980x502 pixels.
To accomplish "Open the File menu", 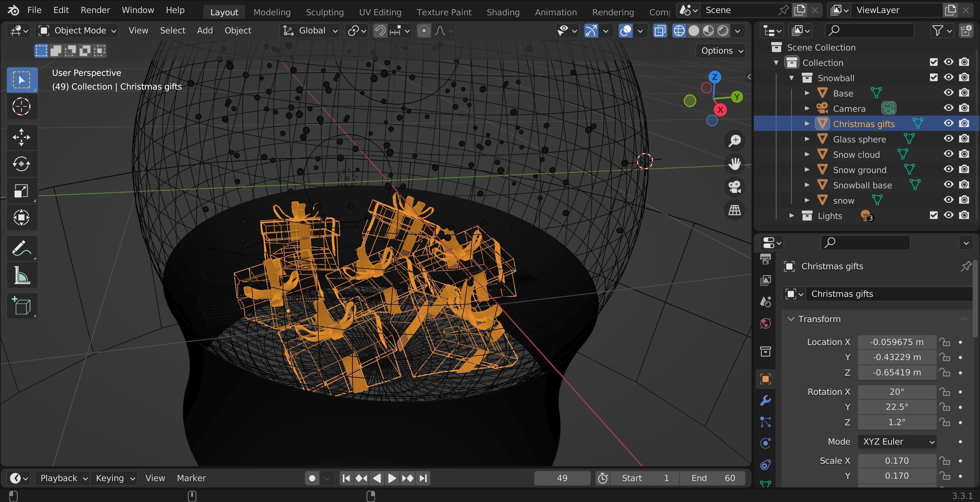I will tap(34, 10).
